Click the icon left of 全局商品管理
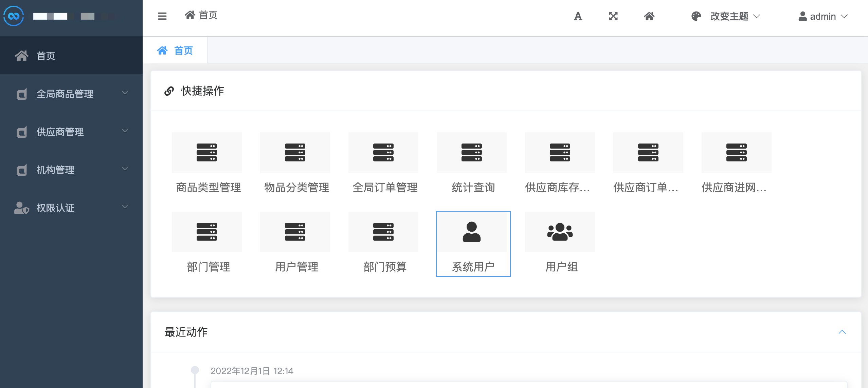The height and width of the screenshot is (388, 868). [x=22, y=94]
